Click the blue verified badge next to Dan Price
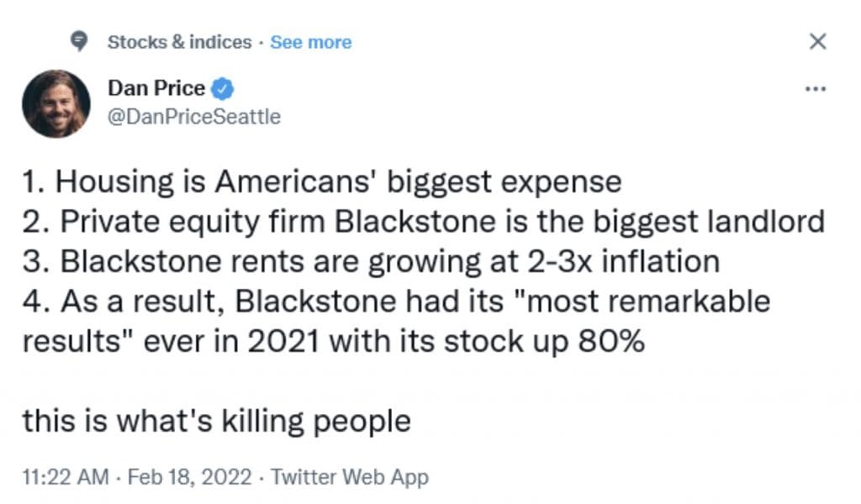The height and width of the screenshot is (504, 861). tap(222, 89)
